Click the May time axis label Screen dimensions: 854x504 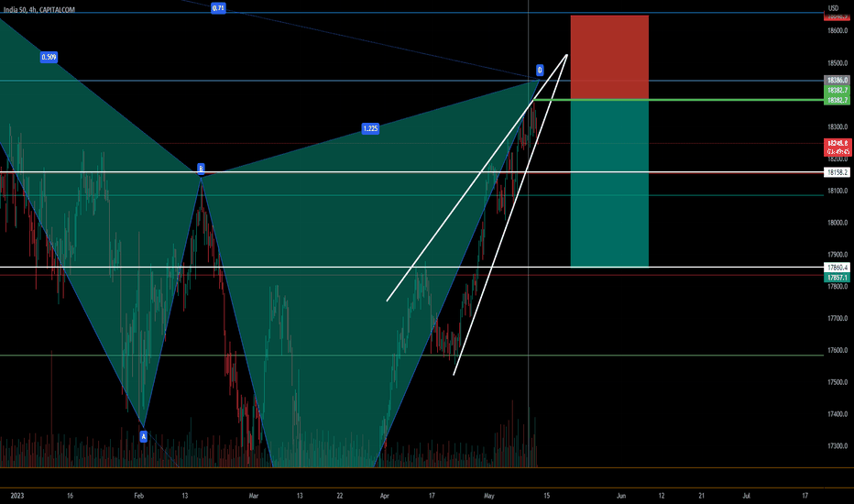488,496
